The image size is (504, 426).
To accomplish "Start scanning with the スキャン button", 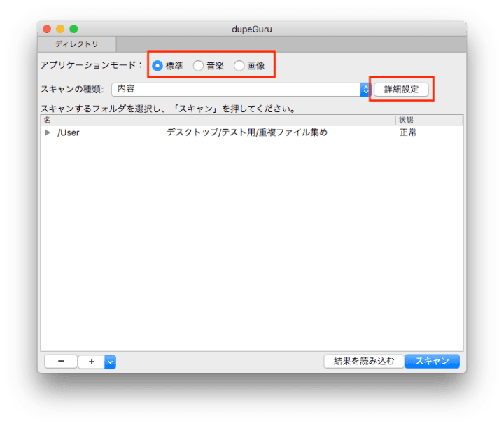I will [432, 361].
